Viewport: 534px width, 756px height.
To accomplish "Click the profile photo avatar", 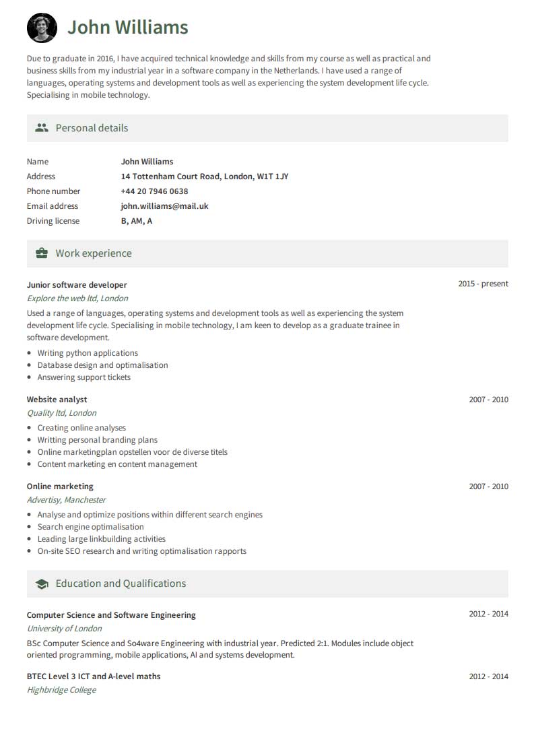I will 42,28.
